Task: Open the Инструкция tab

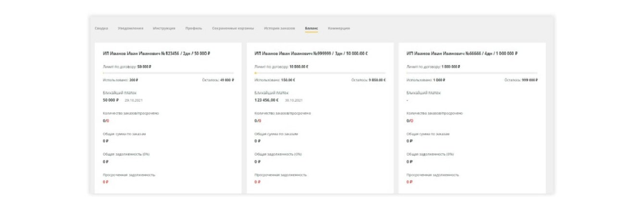Action: pos(164,28)
